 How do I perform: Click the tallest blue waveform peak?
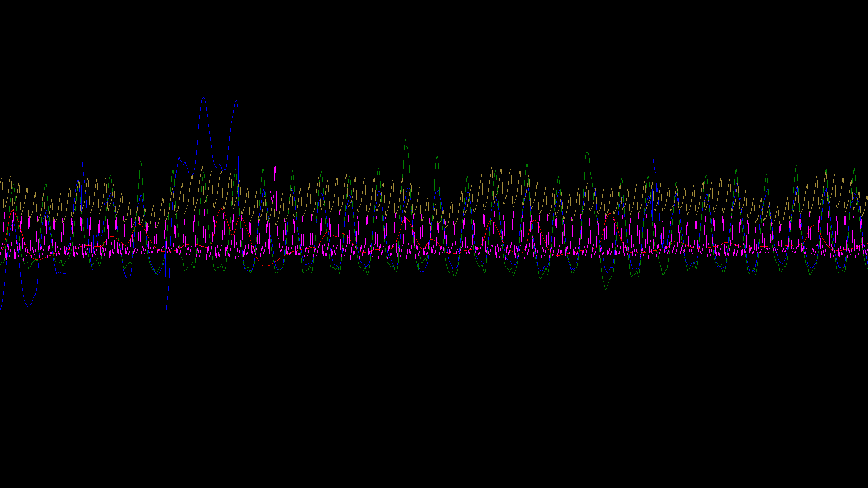point(203,98)
